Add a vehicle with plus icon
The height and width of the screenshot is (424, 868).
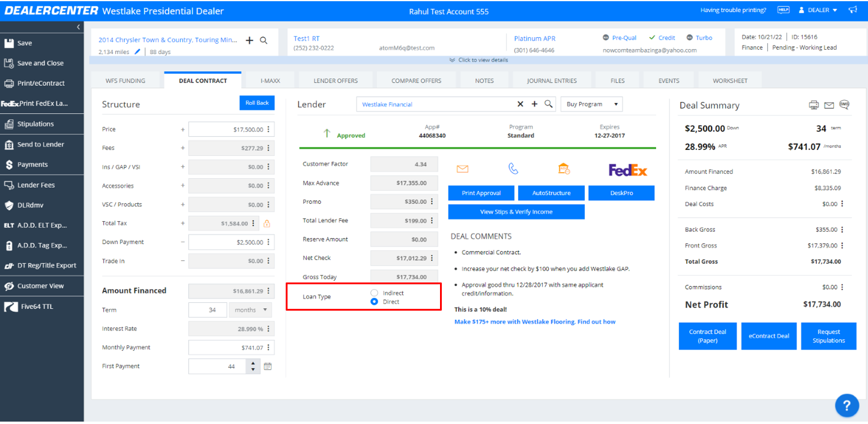(x=250, y=40)
